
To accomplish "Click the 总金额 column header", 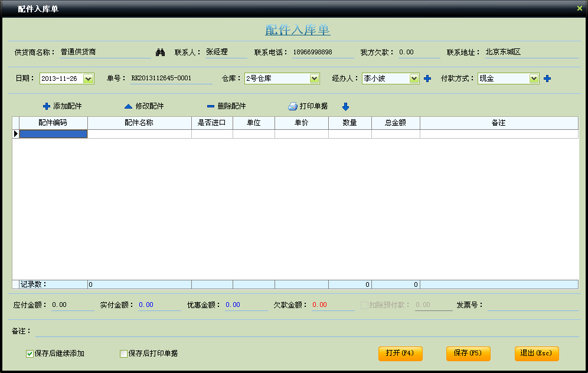I will [396, 123].
